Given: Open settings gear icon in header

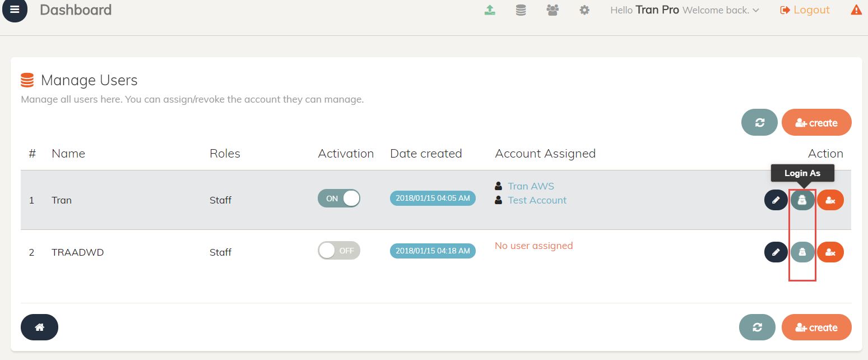Looking at the screenshot, I should click(x=584, y=10).
